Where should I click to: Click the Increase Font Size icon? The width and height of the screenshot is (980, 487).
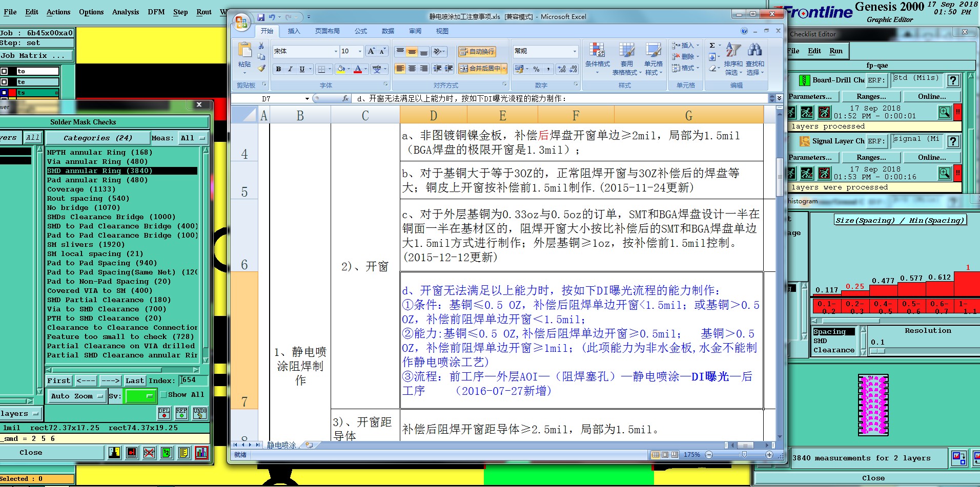(371, 51)
